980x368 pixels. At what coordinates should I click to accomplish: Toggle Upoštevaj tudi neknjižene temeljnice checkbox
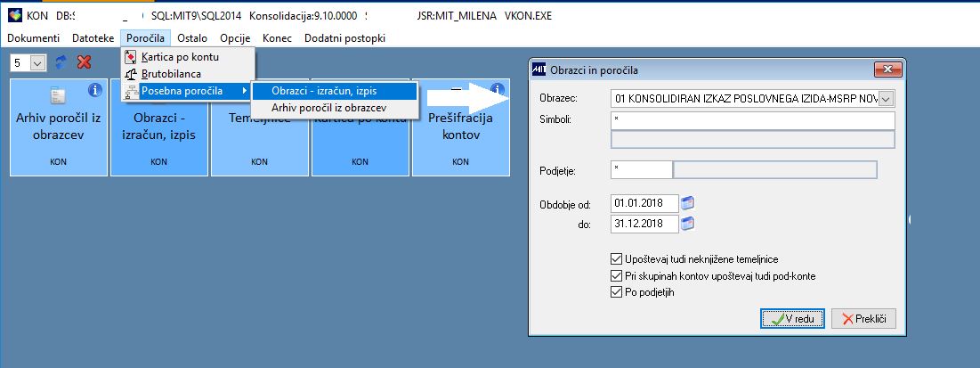(x=615, y=258)
